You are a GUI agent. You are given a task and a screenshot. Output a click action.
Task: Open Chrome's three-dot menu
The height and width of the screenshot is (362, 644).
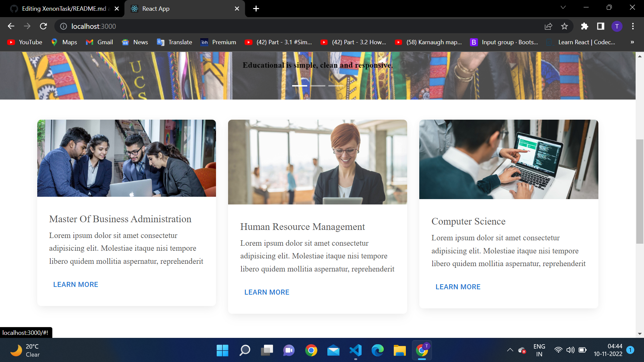tap(633, 26)
